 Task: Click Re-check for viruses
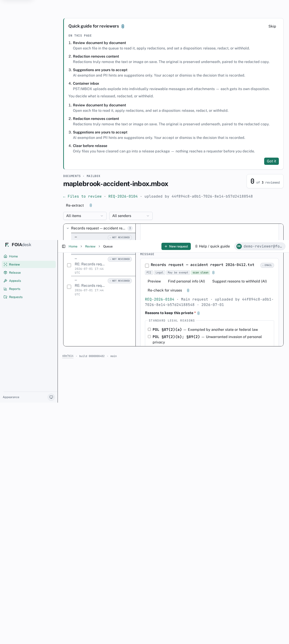[x=165, y=290]
